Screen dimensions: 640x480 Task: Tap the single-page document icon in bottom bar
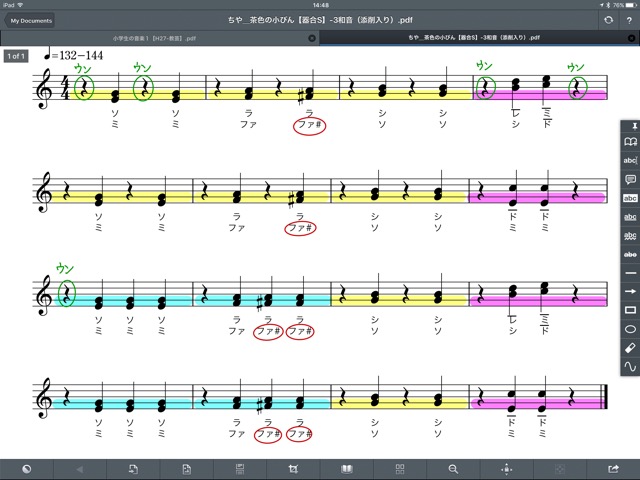[x=187, y=469]
